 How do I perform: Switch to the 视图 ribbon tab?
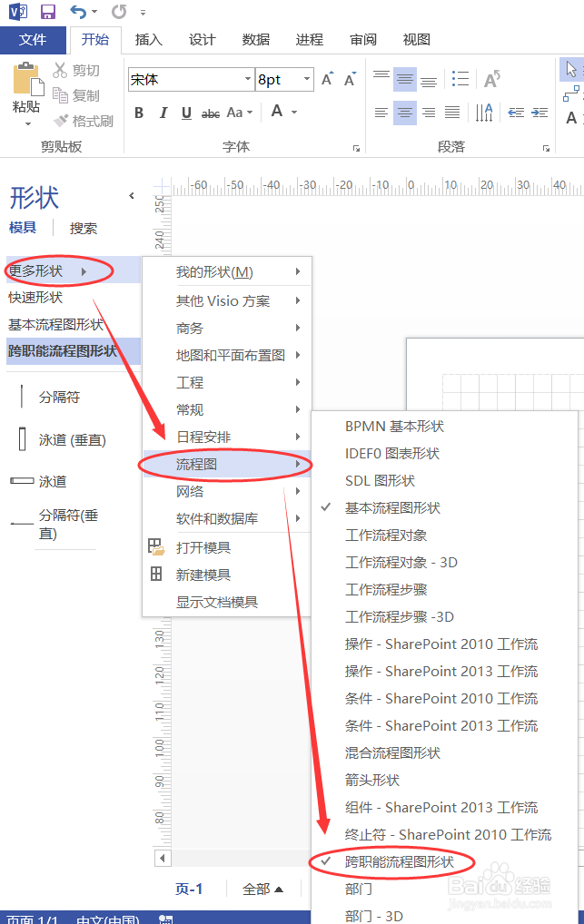click(x=417, y=39)
